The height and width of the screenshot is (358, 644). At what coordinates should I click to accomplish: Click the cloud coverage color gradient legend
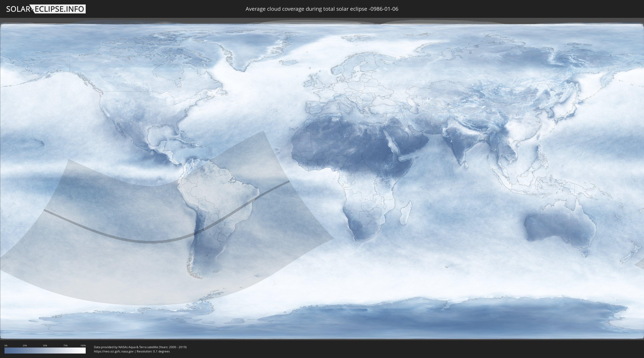tap(45, 350)
